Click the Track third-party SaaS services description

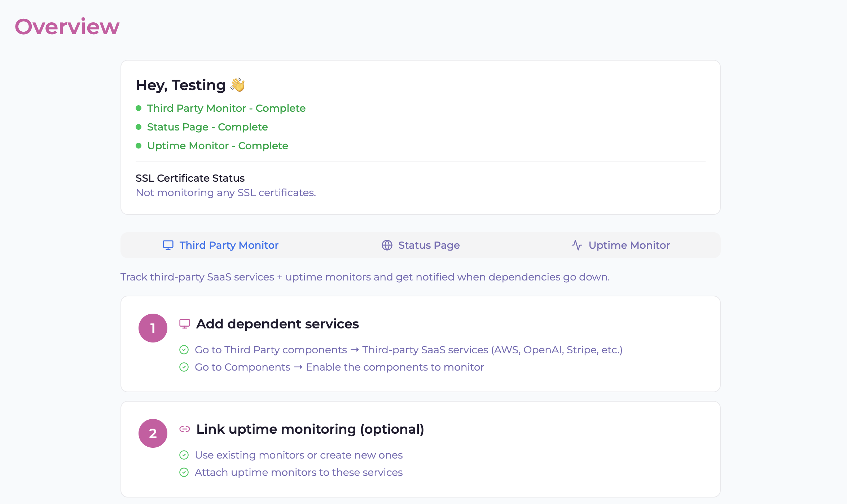click(365, 277)
